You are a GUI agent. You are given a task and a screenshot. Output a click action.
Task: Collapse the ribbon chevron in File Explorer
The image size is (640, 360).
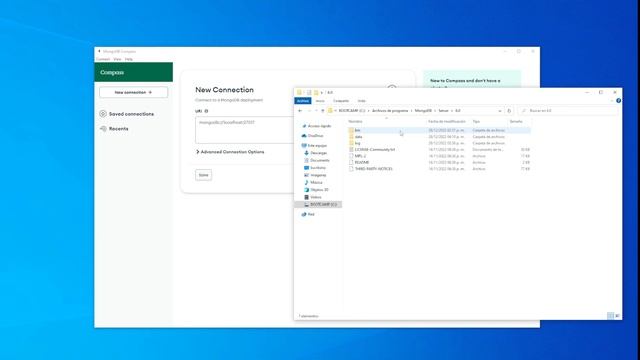coord(612,100)
